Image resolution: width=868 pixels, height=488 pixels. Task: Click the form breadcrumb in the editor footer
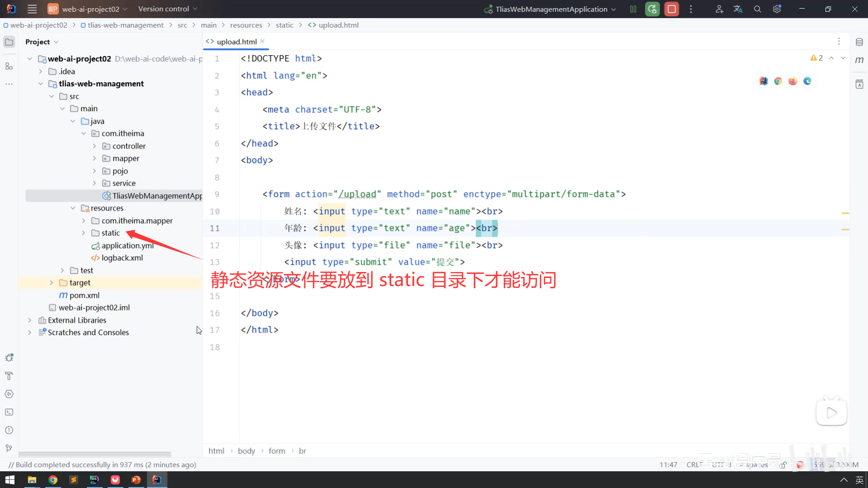(x=277, y=451)
